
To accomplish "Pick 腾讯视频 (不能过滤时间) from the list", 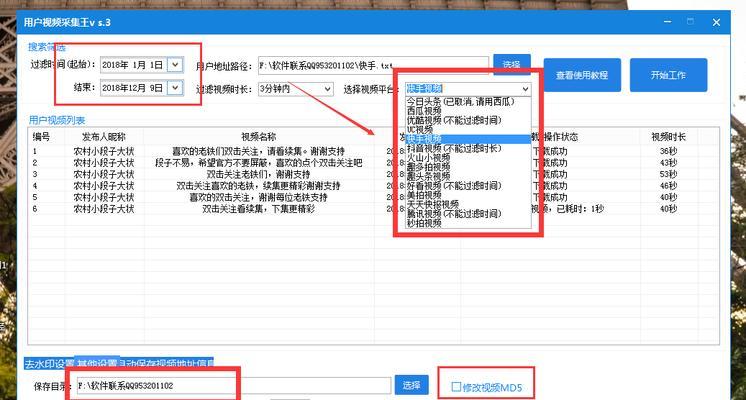I will (454, 214).
